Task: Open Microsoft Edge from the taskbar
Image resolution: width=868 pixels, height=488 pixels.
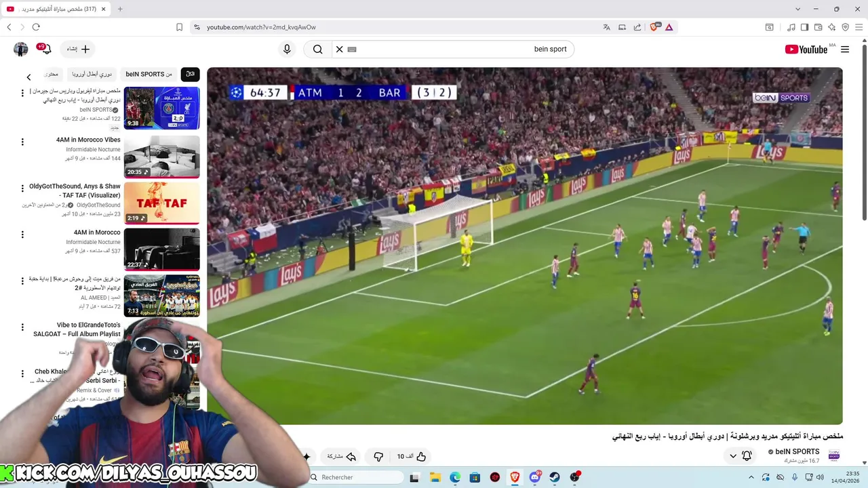Action: [x=455, y=477]
